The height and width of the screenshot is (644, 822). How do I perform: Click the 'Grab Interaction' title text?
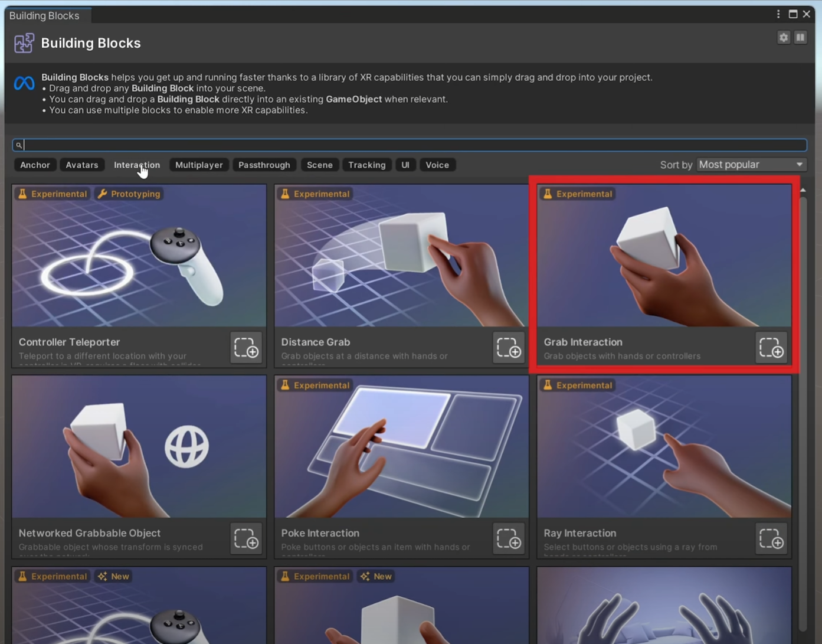pyautogui.click(x=583, y=342)
